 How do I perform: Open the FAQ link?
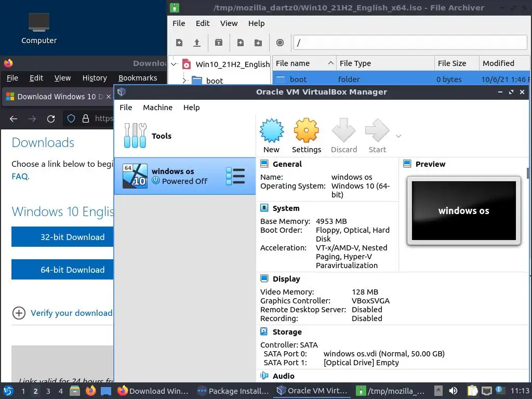20,177
